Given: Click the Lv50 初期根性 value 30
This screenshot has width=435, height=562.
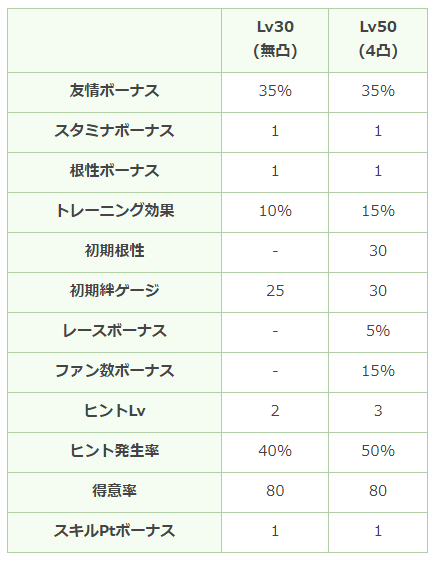Looking at the screenshot, I should click(x=378, y=251).
